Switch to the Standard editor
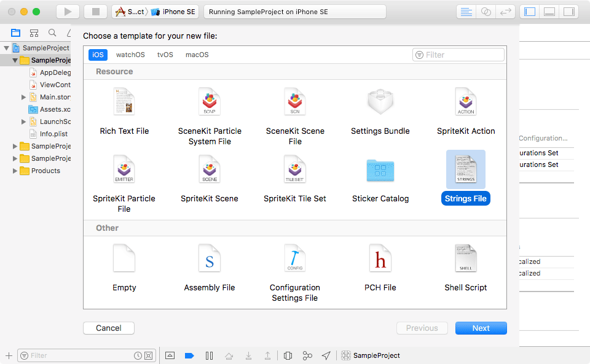This screenshot has height=364, width=590. pos(466,12)
